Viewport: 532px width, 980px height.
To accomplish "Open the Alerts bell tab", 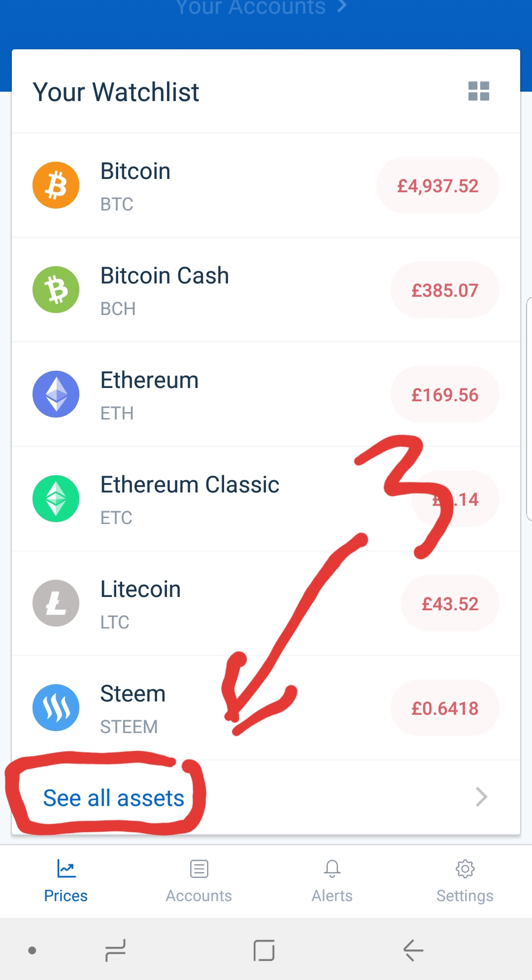I will point(332,881).
